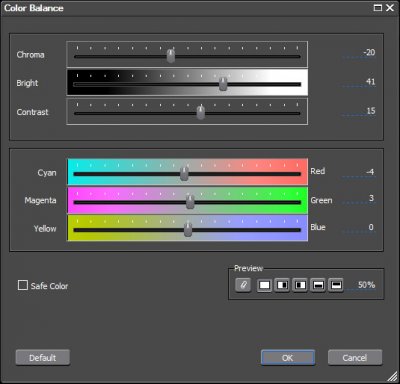Select the full-frame preview mode icon
This screenshot has width=400, height=384.
(264, 285)
